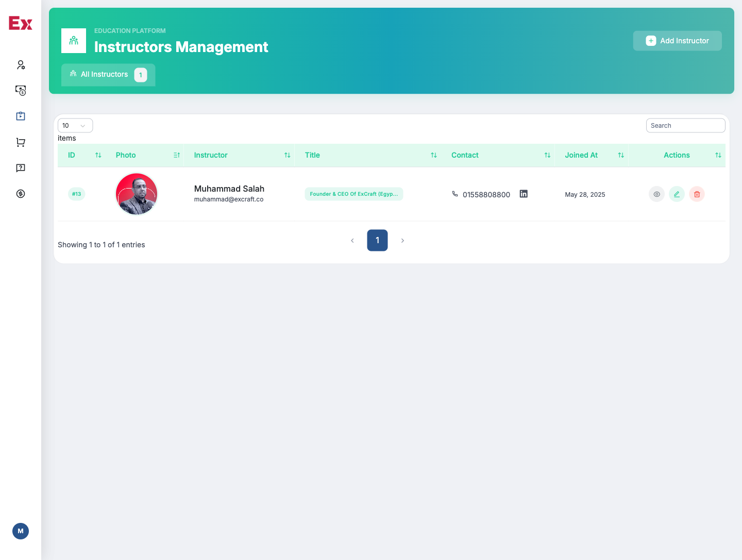Open the LinkedIn icon link
The height and width of the screenshot is (560, 742).
coord(524,194)
